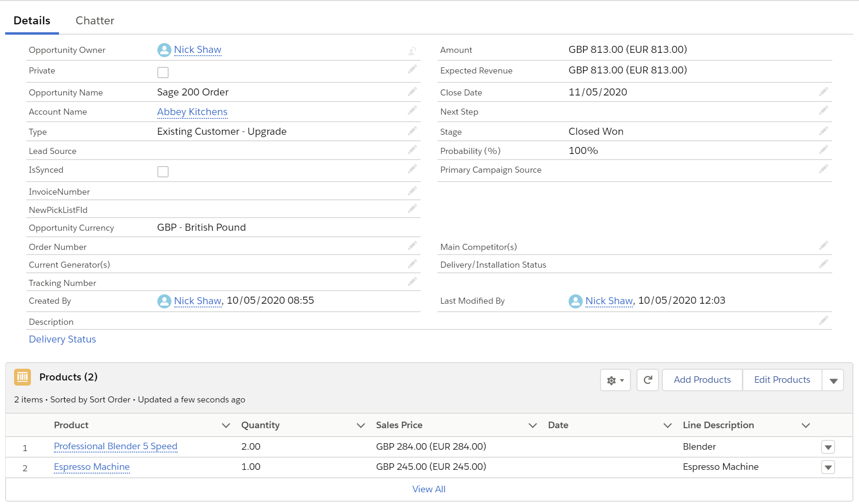Screen dimensions: 859x504
Task: Click the change owner icon beside Nick Shaw
Action: [412, 51]
